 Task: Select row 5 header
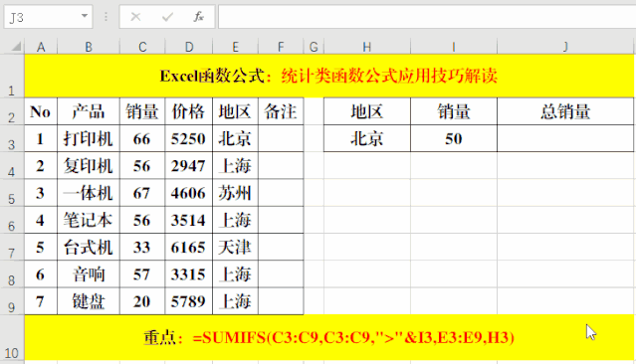[x=12, y=193]
